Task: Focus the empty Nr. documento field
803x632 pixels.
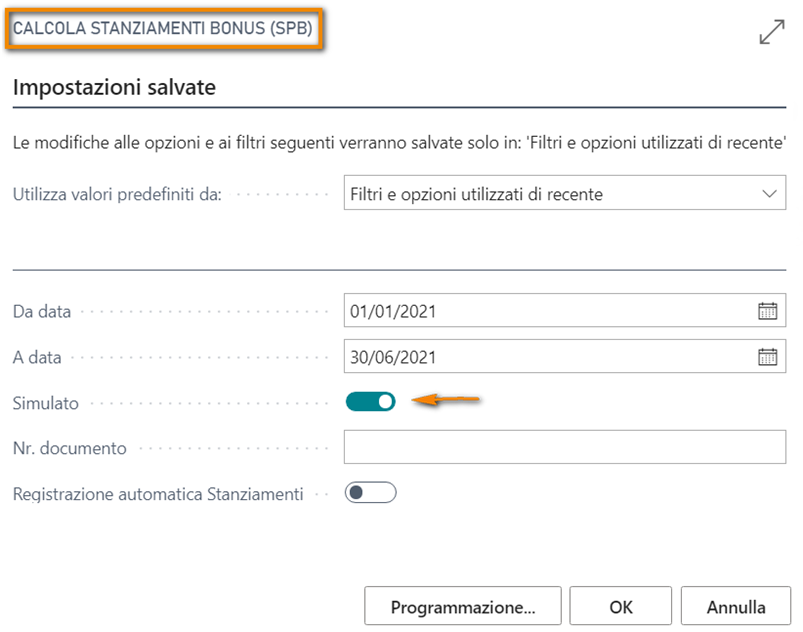Action: pyautogui.click(x=564, y=447)
